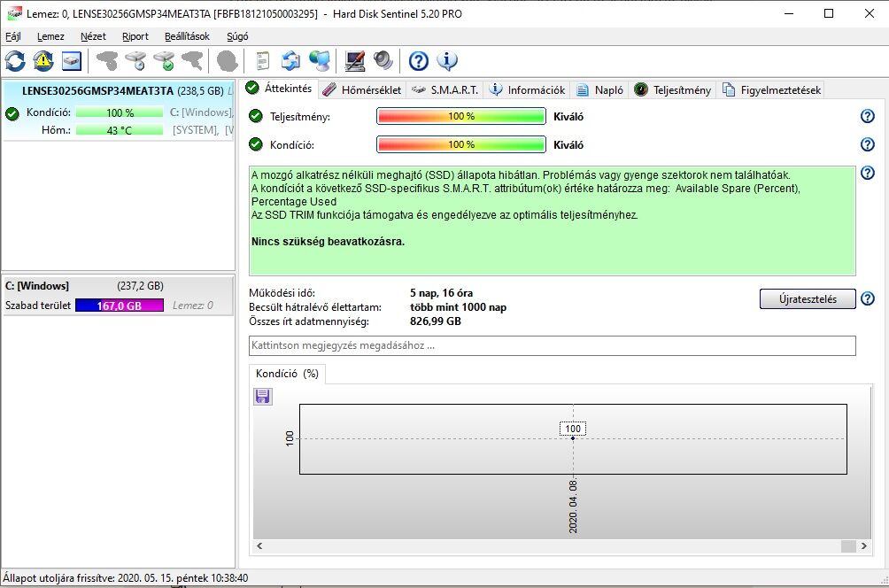Screen dimensions: 889x588
Task: Click the 43 °C temperature bar
Action: pyautogui.click(x=120, y=130)
